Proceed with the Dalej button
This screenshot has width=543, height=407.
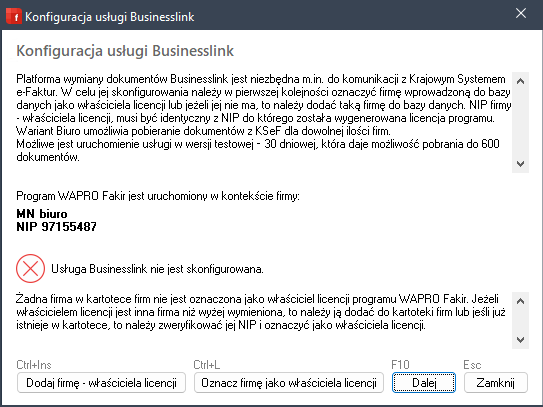424,383
